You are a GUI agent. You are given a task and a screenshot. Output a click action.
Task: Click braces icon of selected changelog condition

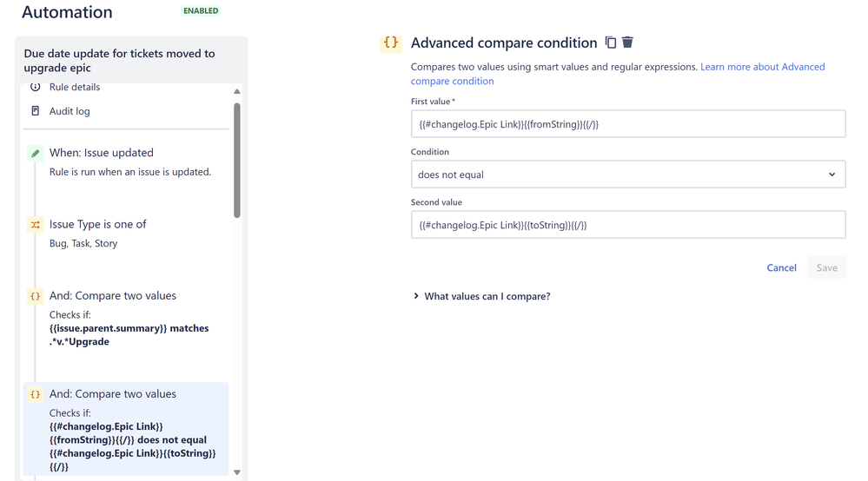(36, 394)
